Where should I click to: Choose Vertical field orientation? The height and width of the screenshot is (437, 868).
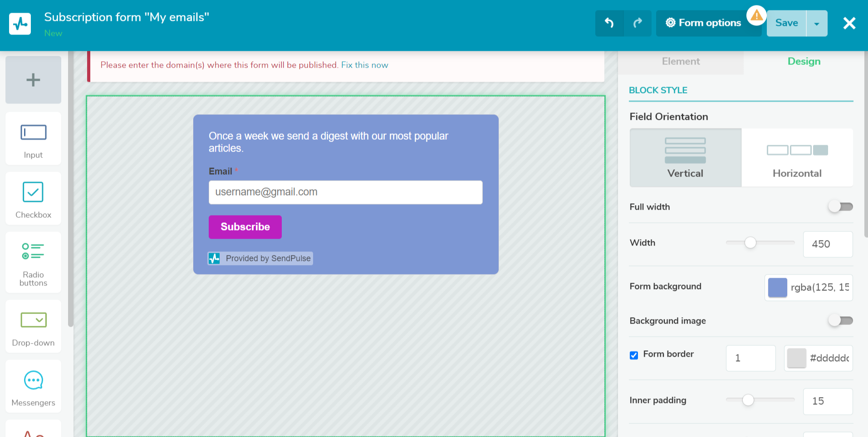pyautogui.click(x=685, y=157)
